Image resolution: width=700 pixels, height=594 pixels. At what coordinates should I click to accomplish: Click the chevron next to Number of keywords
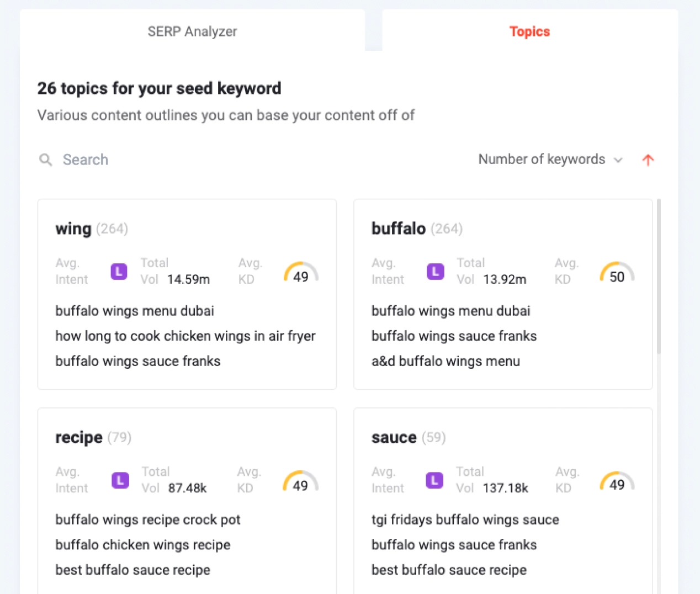pyautogui.click(x=618, y=160)
